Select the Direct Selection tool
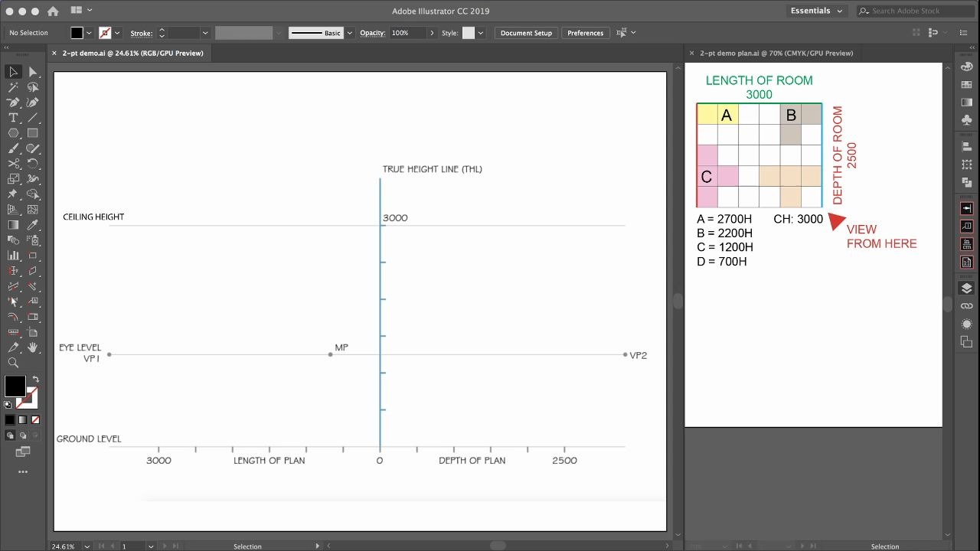Screen dimensions: 980x551 (33, 72)
